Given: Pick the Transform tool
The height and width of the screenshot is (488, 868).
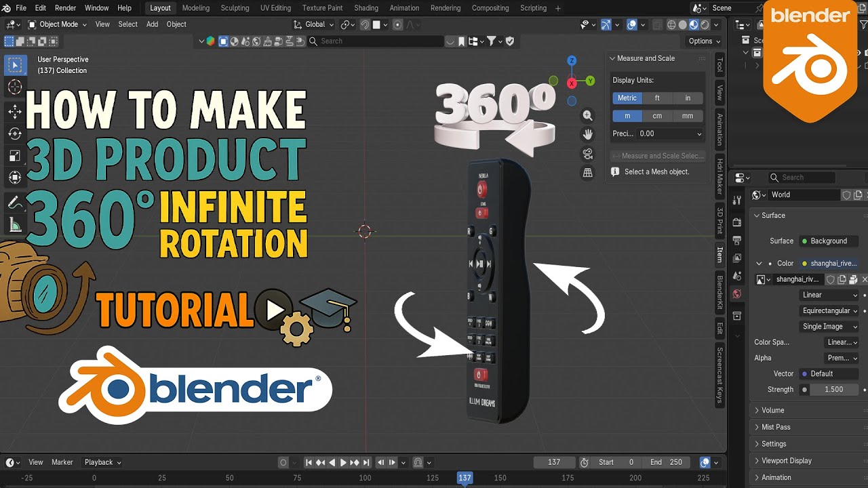Looking at the screenshot, I should [14, 178].
